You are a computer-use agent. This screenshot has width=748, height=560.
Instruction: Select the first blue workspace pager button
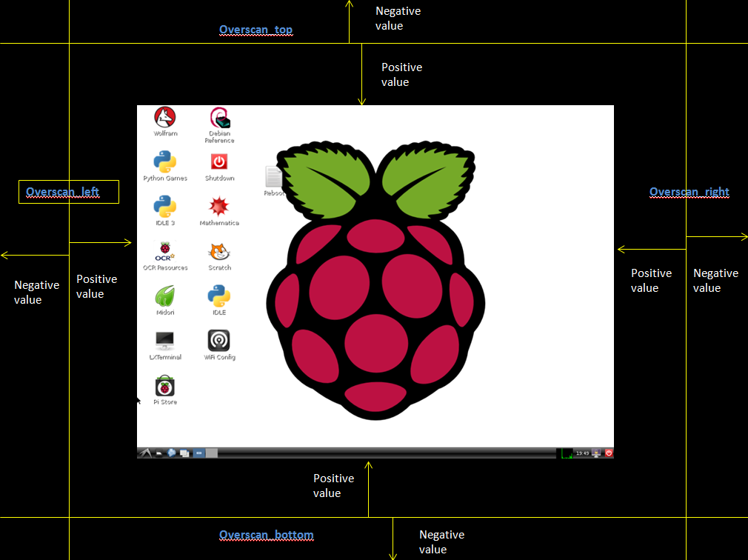click(199, 453)
